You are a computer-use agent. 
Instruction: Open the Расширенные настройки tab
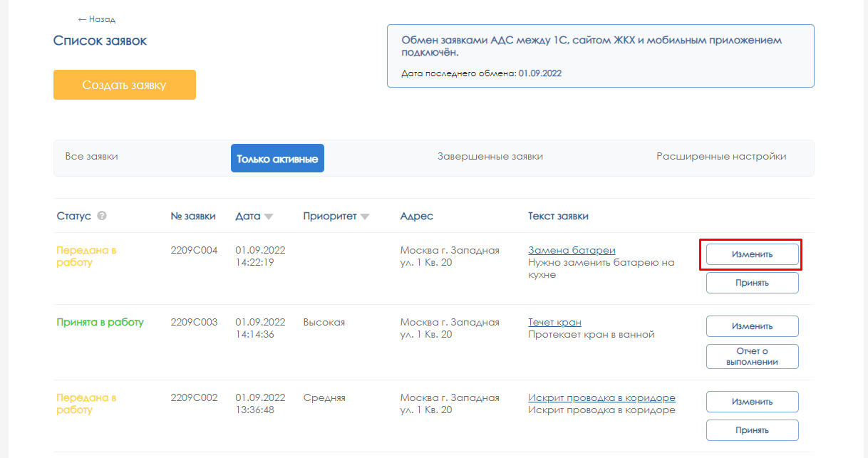click(x=721, y=157)
